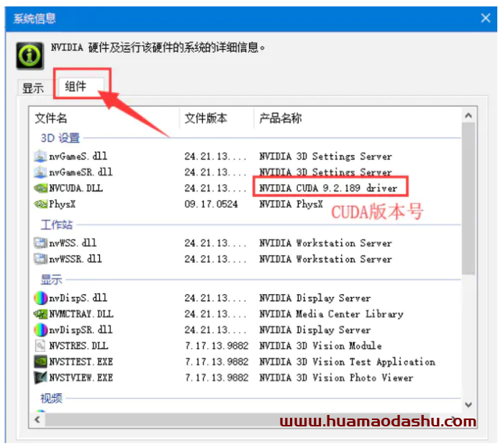Click the NVMCTRAY.DLL icon

[x=40, y=314]
